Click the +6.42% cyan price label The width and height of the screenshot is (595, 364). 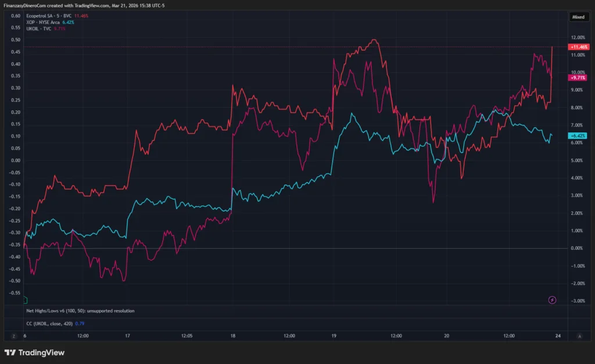point(578,136)
